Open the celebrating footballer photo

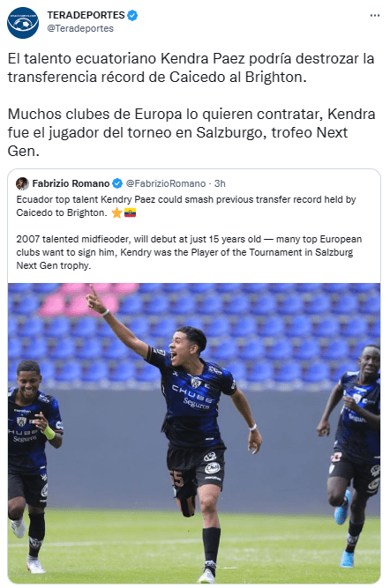pyautogui.click(x=194, y=433)
